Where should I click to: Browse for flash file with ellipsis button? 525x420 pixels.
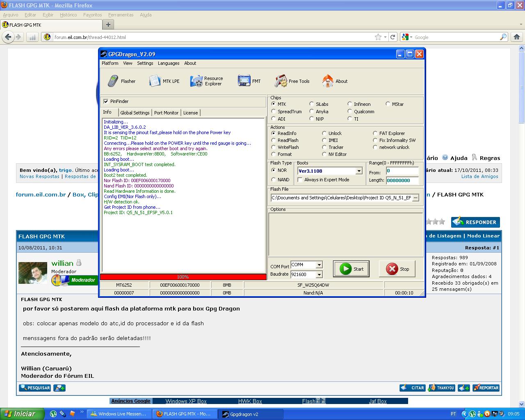pyautogui.click(x=415, y=198)
